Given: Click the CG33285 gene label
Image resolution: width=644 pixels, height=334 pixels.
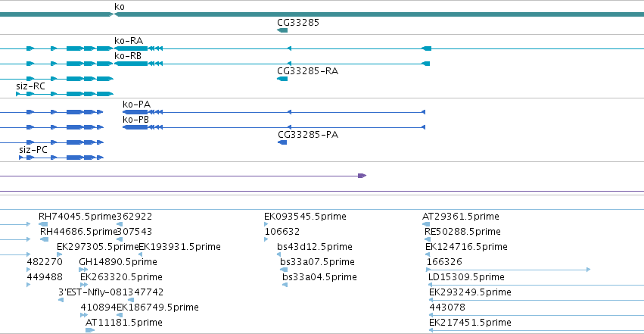Looking at the screenshot, I should tap(298, 23).
